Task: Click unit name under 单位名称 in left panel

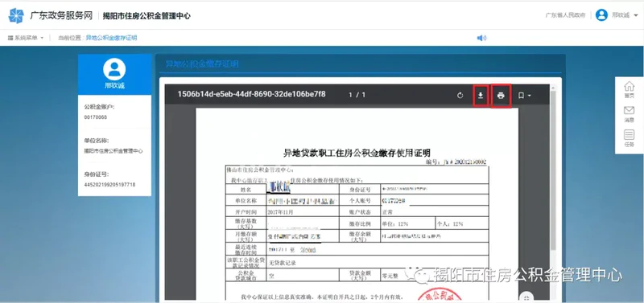Action: point(114,151)
